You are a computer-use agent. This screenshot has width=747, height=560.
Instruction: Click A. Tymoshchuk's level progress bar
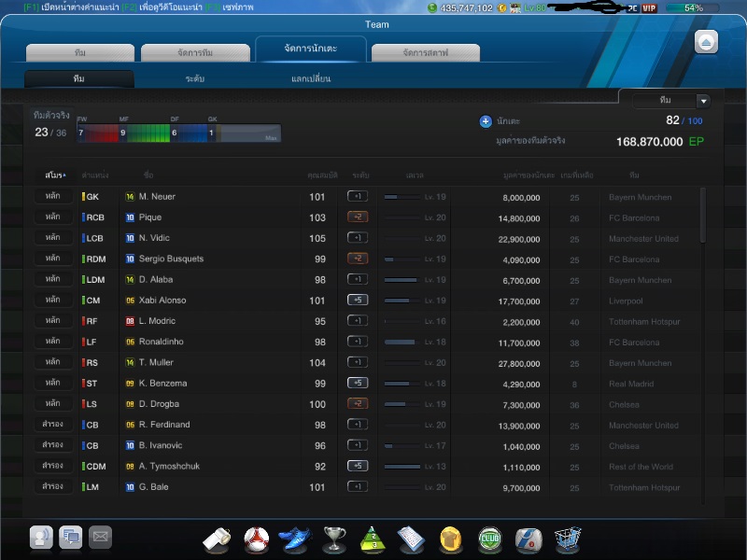coord(402,467)
